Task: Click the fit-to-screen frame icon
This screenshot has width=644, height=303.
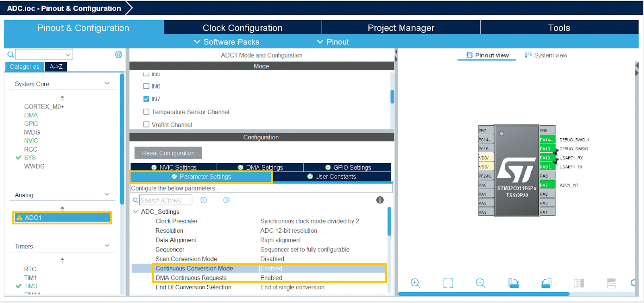Action: tap(448, 283)
